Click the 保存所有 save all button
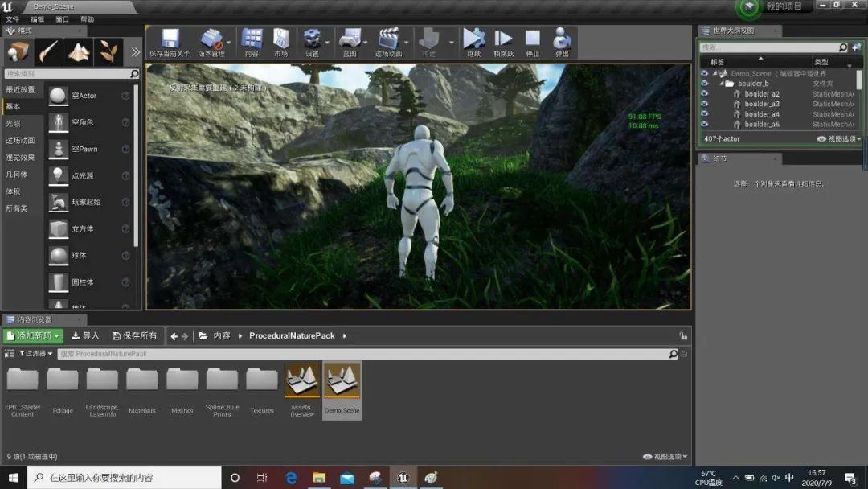 pyautogui.click(x=134, y=335)
